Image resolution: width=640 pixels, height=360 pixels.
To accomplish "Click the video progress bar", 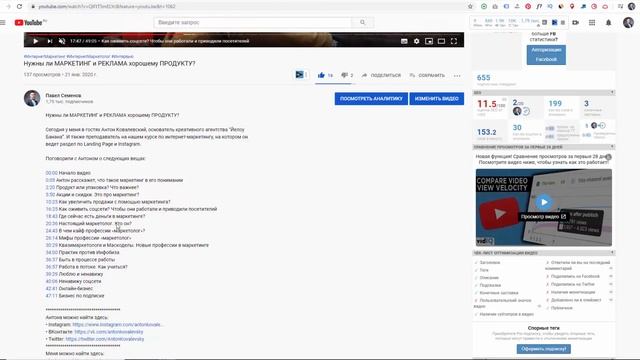I will tap(244, 34).
